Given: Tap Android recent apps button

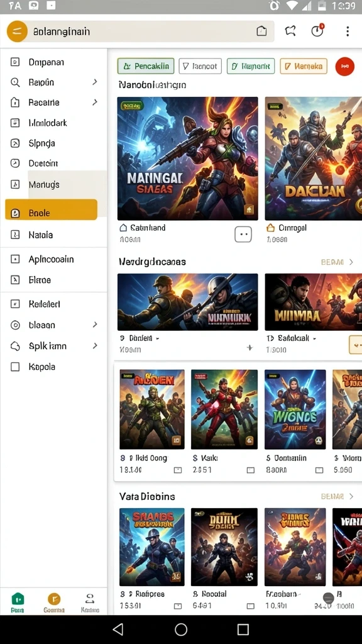Looking at the screenshot, I should pyautogui.click(x=243, y=629).
